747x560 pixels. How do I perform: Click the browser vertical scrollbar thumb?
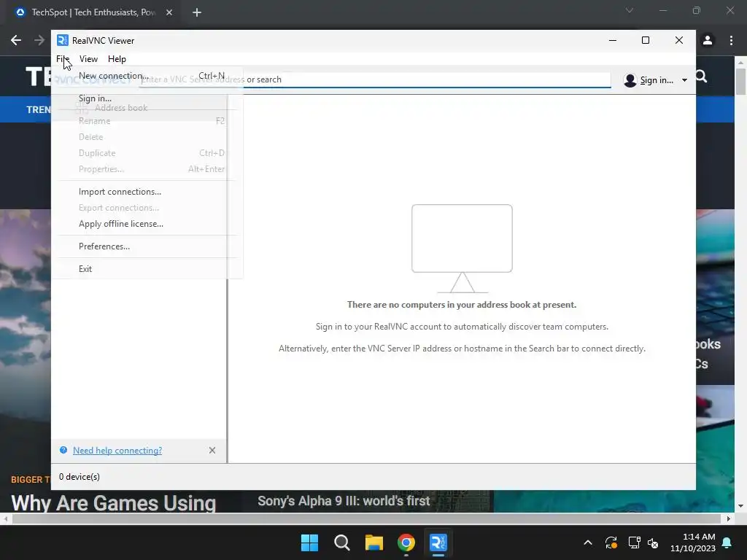741,82
